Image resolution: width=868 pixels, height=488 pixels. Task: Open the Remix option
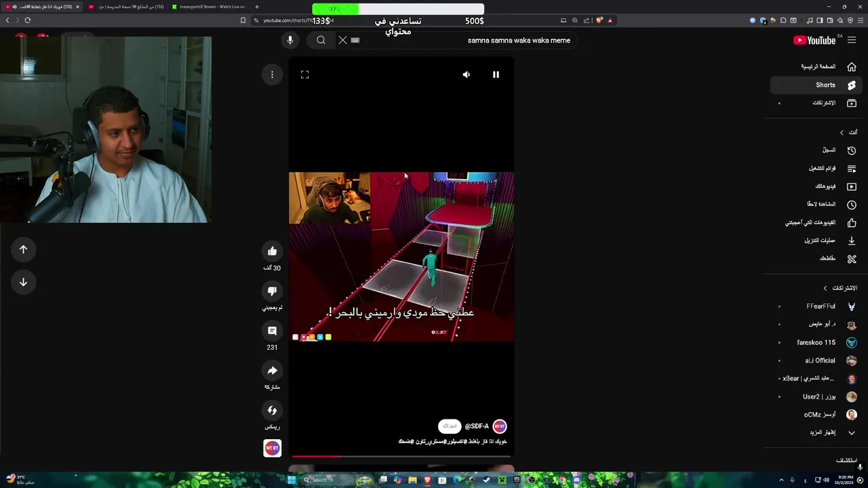coord(272,410)
